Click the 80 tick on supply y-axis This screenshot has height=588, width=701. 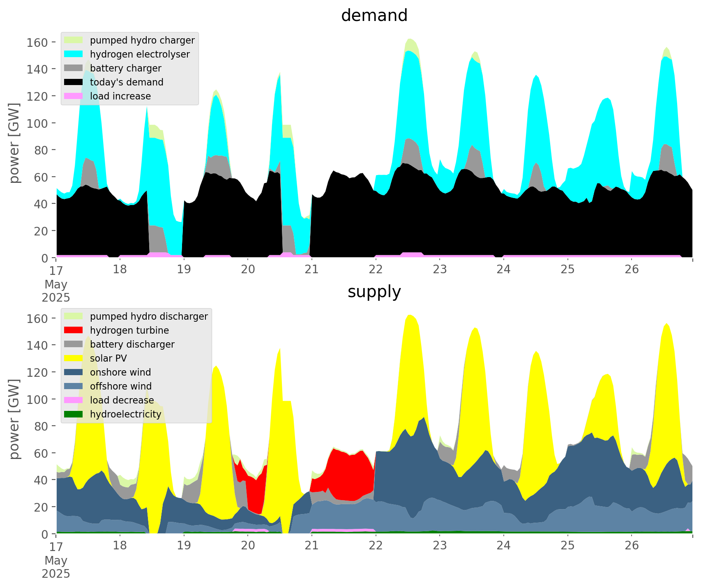tap(41, 426)
